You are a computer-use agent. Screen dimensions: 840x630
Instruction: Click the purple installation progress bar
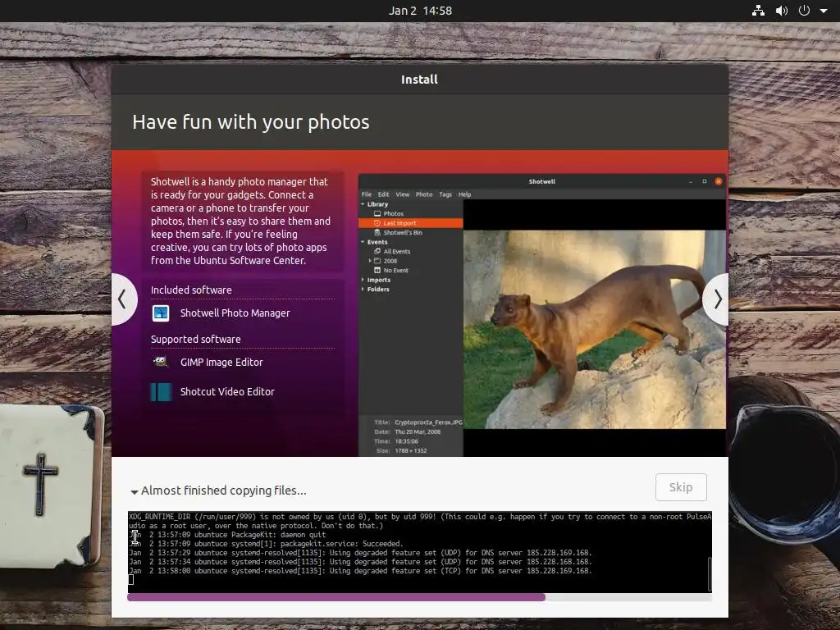click(336, 597)
